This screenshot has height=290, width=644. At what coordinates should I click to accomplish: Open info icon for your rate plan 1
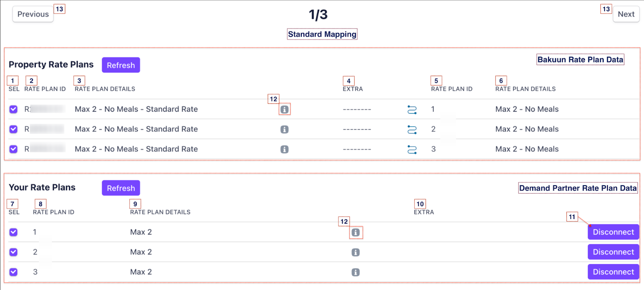(355, 232)
